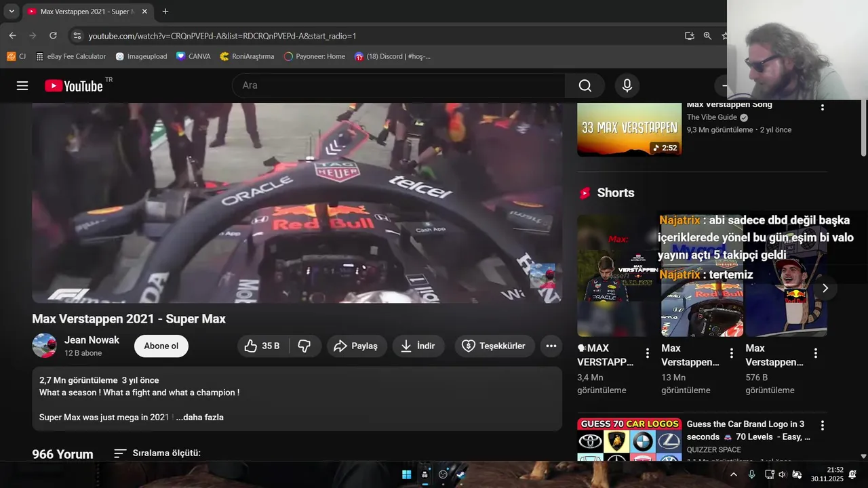This screenshot has width=868, height=488.
Task: Open CANVA bookmark
Action: point(193,56)
